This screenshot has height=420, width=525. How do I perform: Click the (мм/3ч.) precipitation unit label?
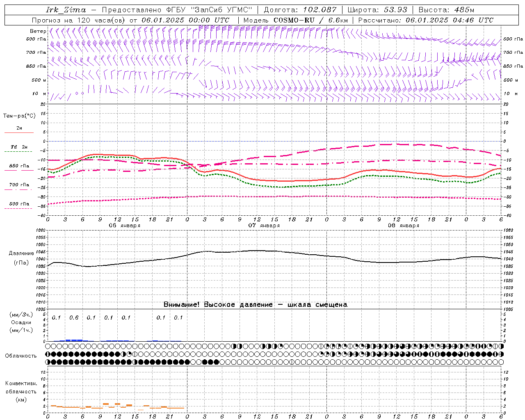click(21, 315)
